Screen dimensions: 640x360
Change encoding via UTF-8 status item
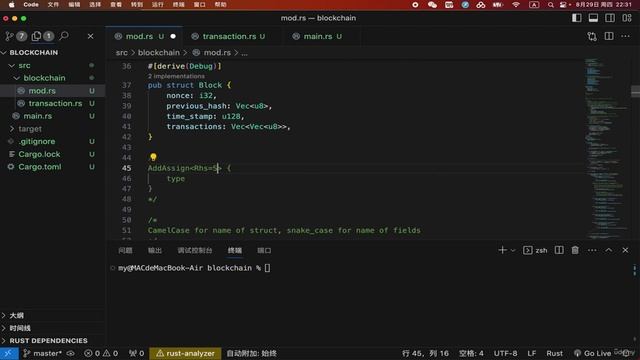[505, 353]
